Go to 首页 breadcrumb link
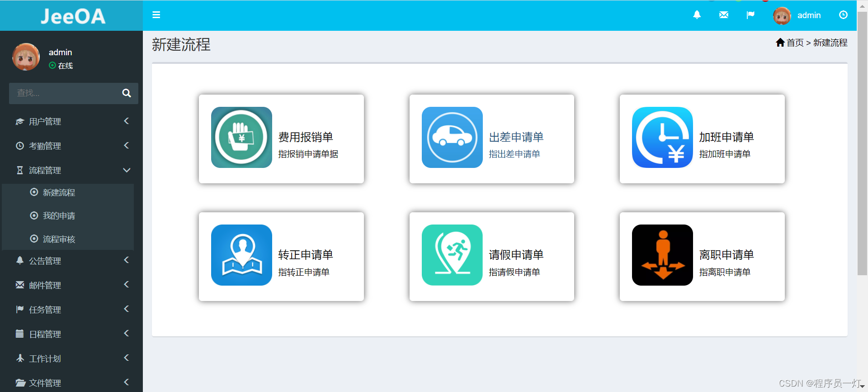This screenshot has width=868, height=392. [795, 43]
